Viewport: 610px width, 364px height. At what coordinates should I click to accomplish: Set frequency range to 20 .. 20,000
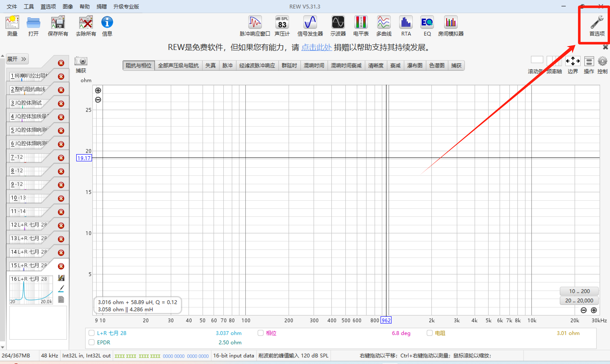coord(579,300)
